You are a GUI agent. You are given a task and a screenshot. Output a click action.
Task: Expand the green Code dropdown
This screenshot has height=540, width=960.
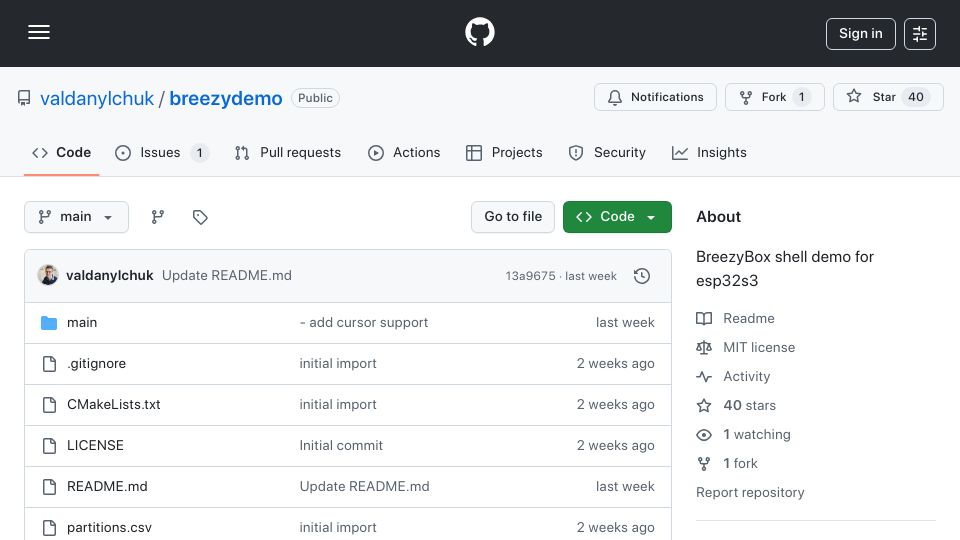pos(617,217)
